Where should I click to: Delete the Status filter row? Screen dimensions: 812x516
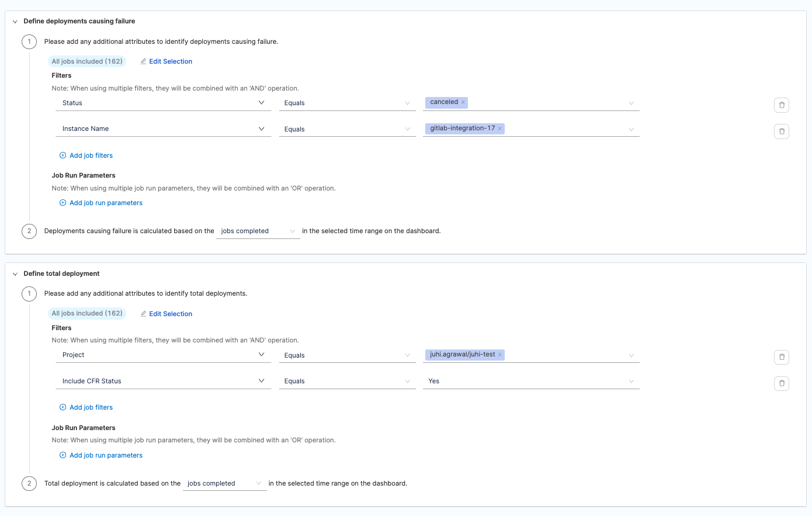coord(781,105)
